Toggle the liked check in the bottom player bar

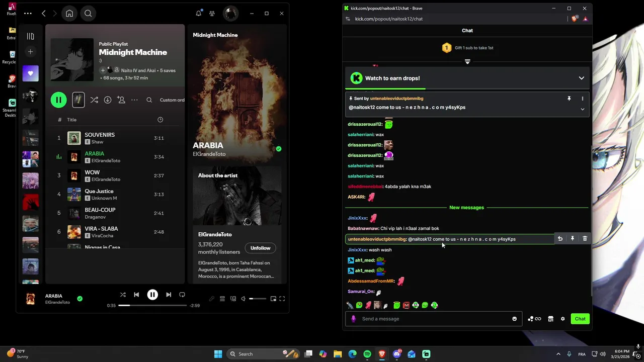[x=79, y=299]
